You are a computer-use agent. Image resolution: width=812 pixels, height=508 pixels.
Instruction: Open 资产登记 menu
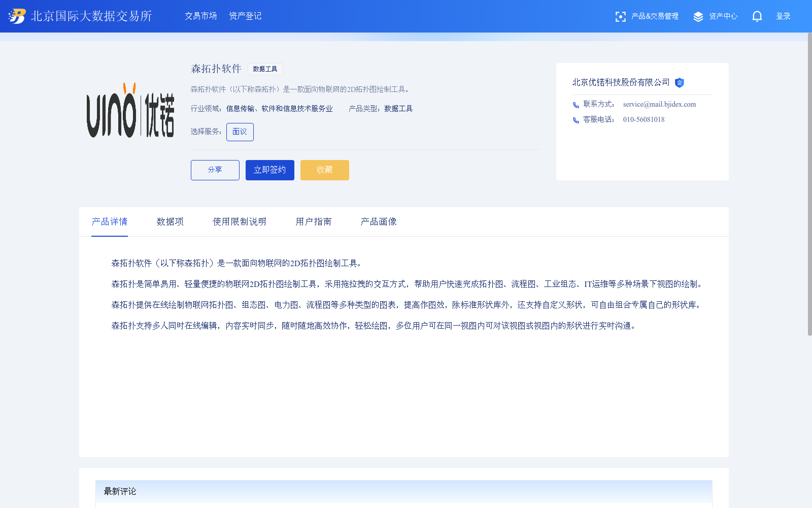point(245,16)
